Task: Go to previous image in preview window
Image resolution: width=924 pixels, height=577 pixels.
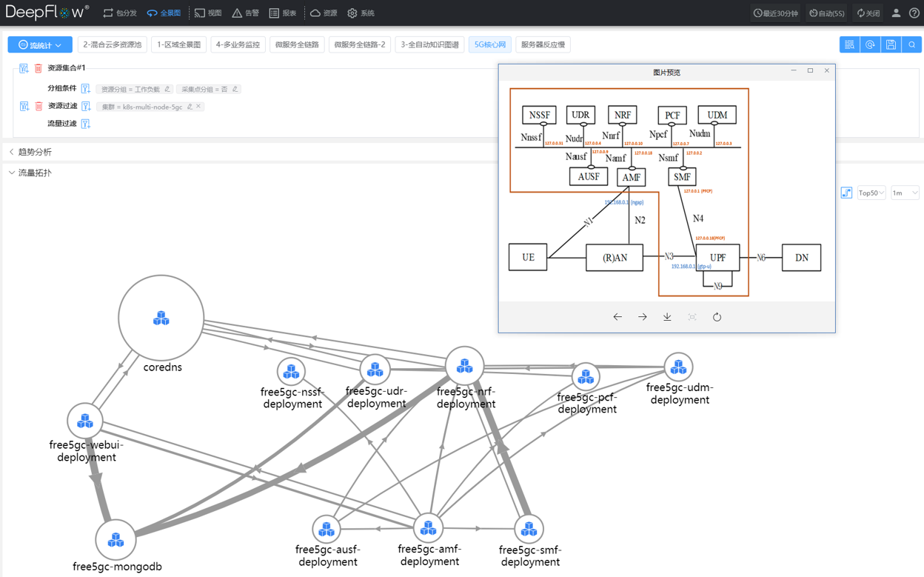Action: coord(617,317)
